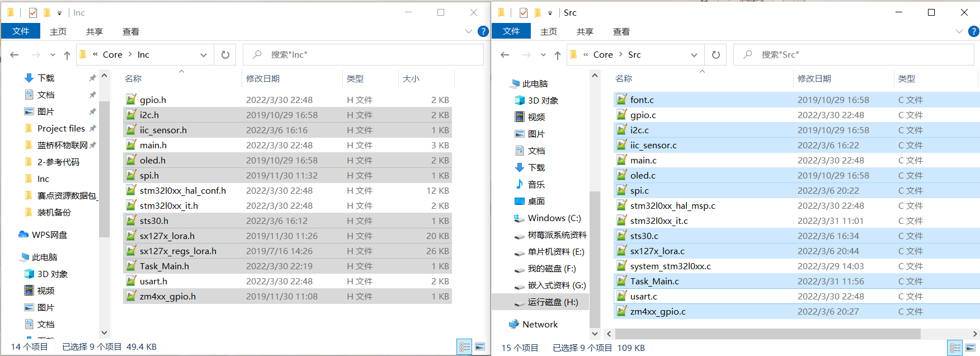The image size is (980, 356).
Task: Go up one level in Src window
Action: [x=558, y=55]
